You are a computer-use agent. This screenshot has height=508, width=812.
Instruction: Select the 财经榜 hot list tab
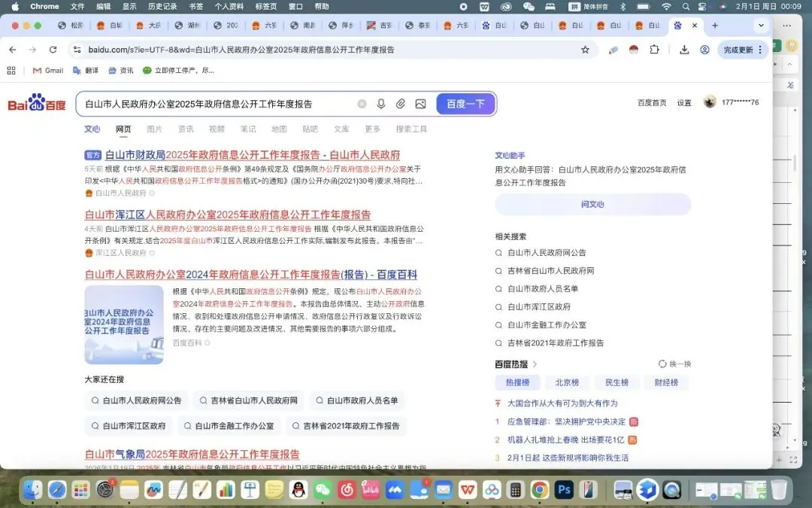pyautogui.click(x=666, y=382)
